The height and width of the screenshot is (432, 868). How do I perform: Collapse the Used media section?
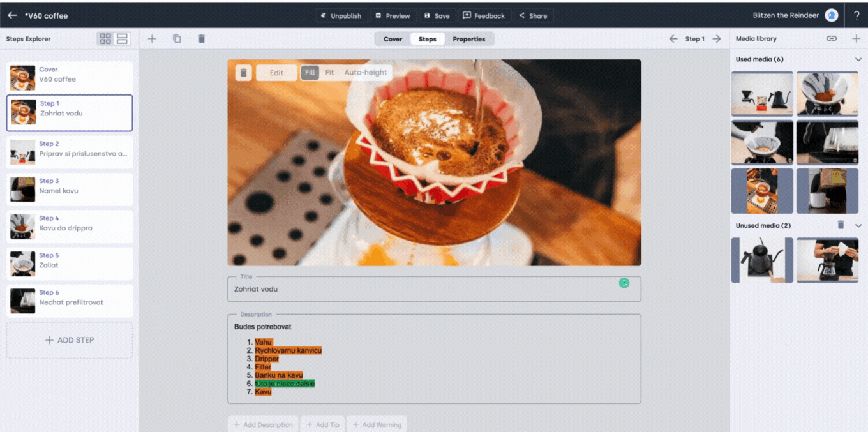pos(858,59)
